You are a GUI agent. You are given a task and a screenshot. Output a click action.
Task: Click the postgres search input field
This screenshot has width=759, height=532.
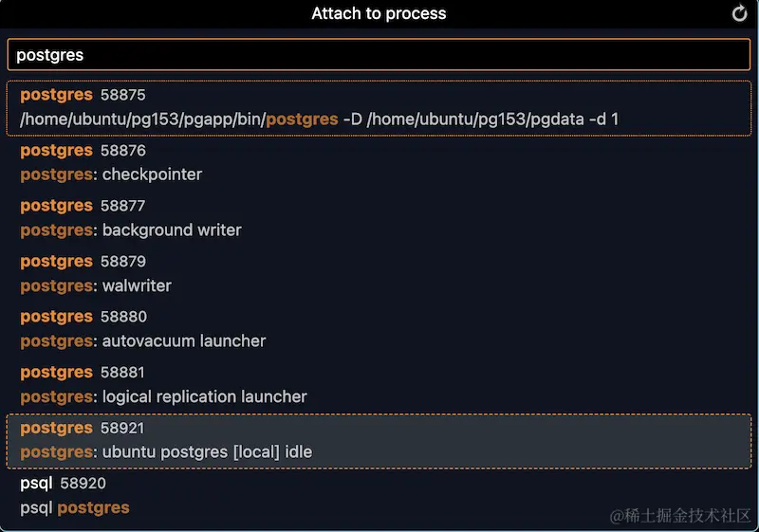tap(379, 55)
